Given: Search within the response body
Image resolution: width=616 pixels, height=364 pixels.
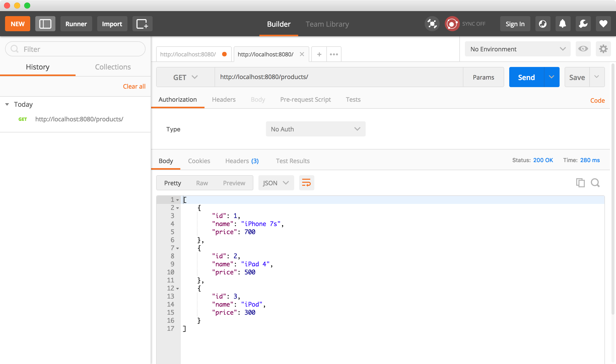Looking at the screenshot, I should (595, 183).
